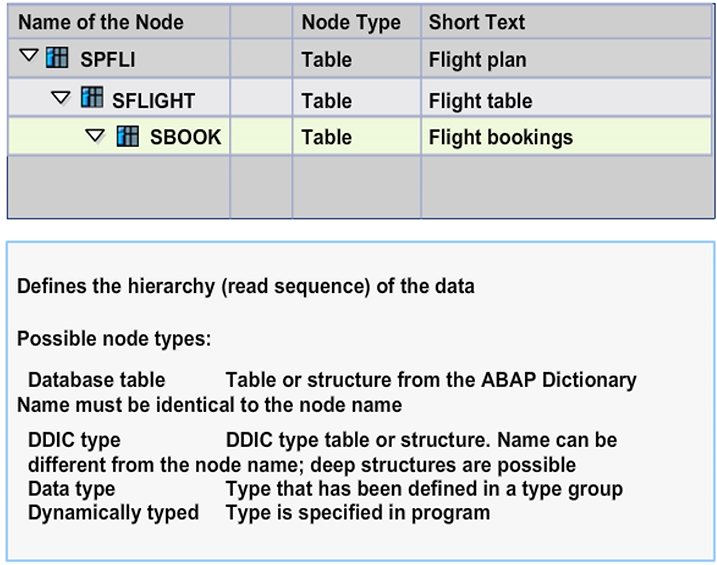Image resolution: width=717 pixels, height=565 pixels.
Task: Collapse the SBOOK node
Action: point(96,136)
